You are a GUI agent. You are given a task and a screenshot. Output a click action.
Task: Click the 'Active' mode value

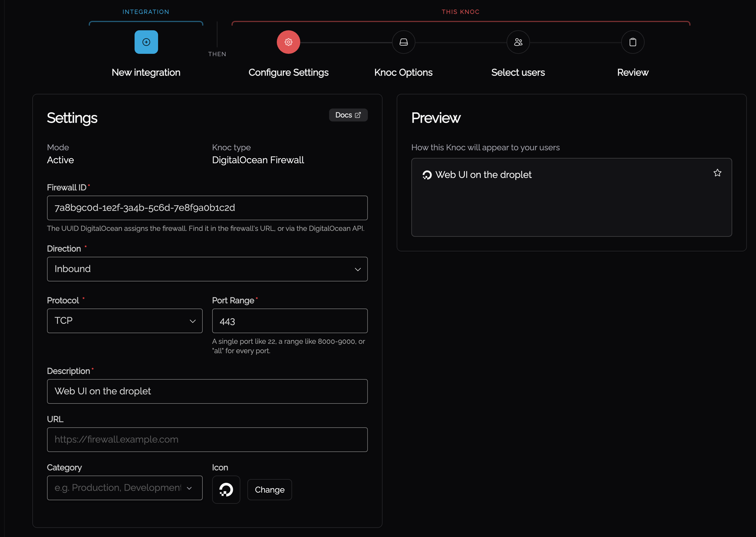[61, 160]
